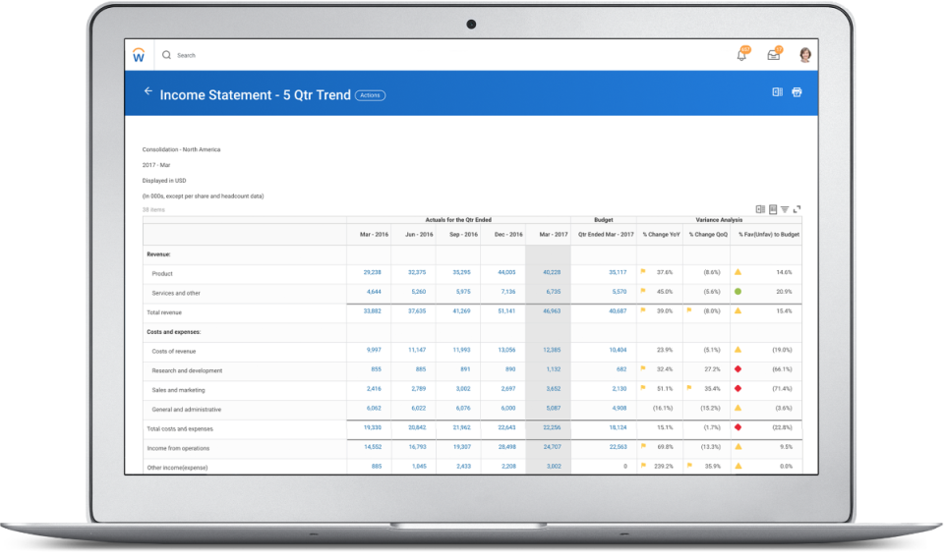Image resolution: width=944 pixels, height=560 pixels.
Task: Open the Actions button beside title
Action: click(371, 95)
